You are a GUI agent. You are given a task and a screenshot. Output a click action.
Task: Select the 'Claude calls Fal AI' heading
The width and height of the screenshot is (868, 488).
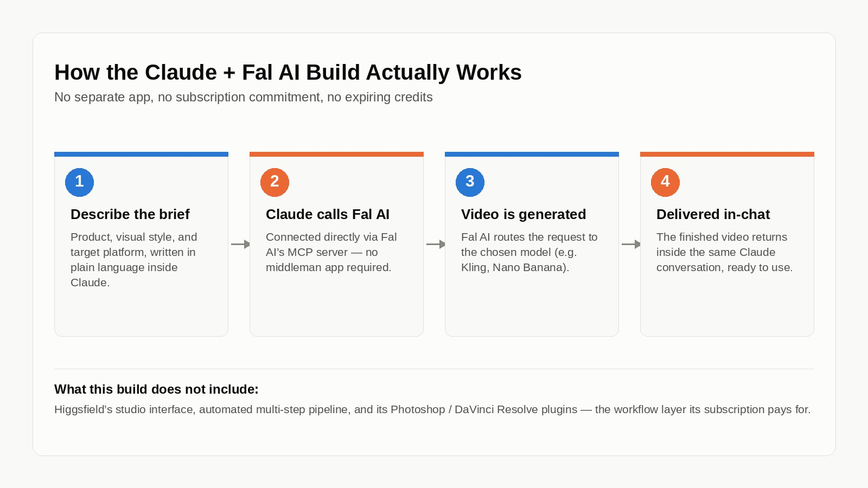(328, 214)
